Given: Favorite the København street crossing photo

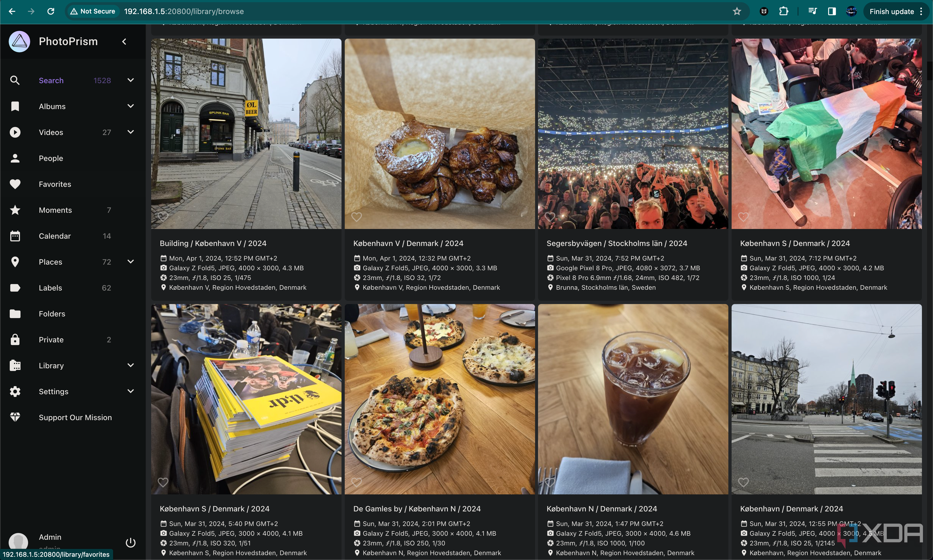Looking at the screenshot, I should pos(743,482).
